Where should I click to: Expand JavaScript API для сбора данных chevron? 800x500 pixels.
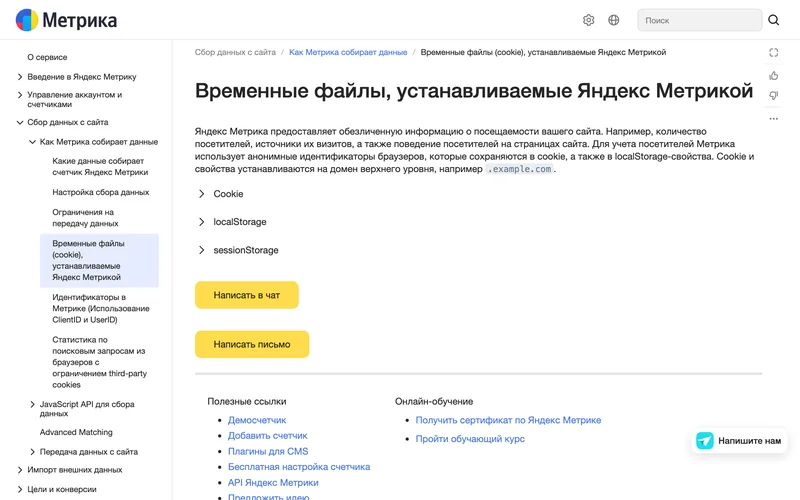(32, 404)
